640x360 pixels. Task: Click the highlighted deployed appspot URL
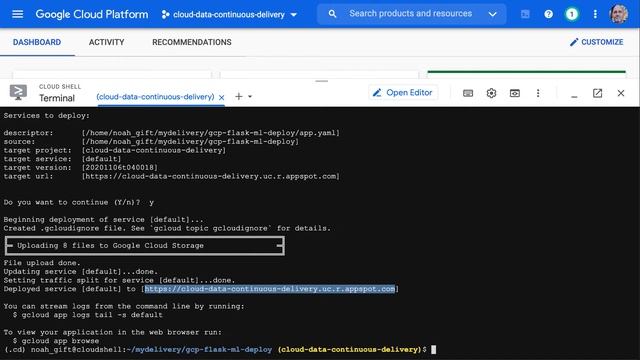pos(270,289)
